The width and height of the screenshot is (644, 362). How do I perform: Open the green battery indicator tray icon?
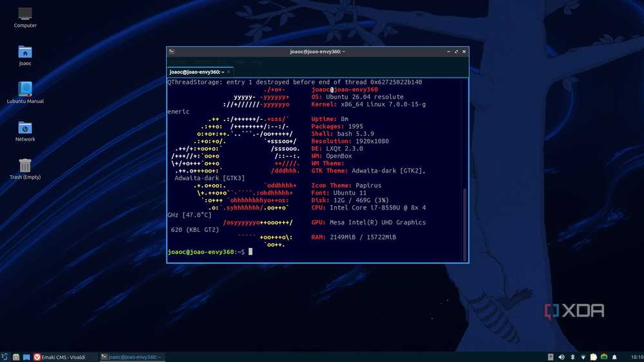tap(604, 357)
